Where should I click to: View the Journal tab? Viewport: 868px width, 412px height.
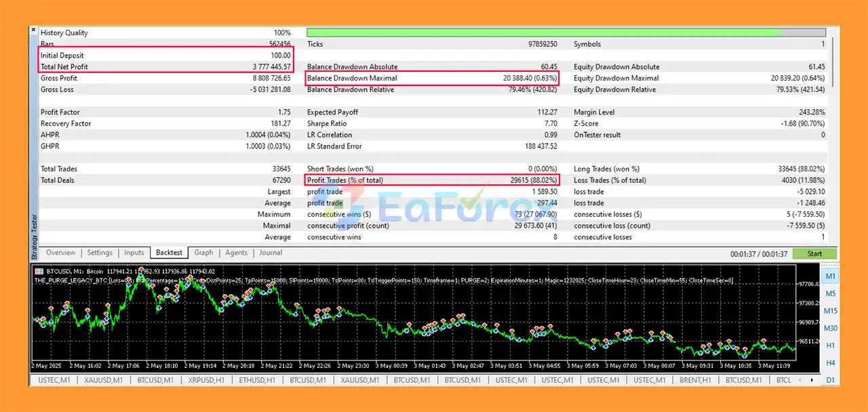click(271, 253)
